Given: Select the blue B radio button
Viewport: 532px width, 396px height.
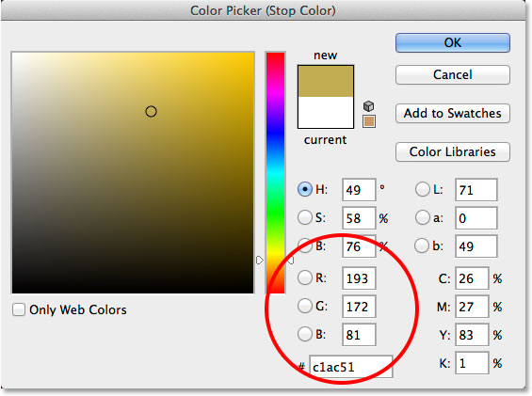Looking at the screenshot, I should tap(305, 334).
